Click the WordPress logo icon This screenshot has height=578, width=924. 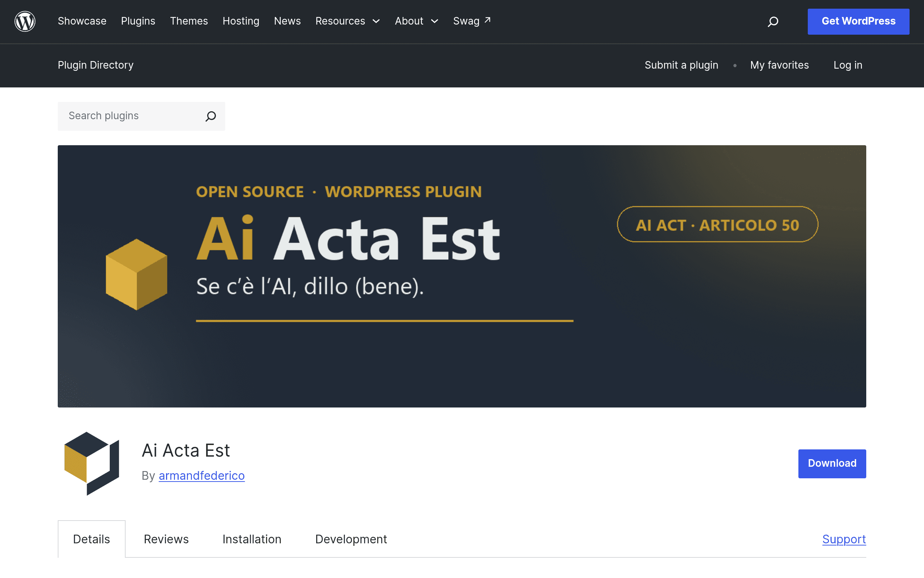(x=25, y=21)
